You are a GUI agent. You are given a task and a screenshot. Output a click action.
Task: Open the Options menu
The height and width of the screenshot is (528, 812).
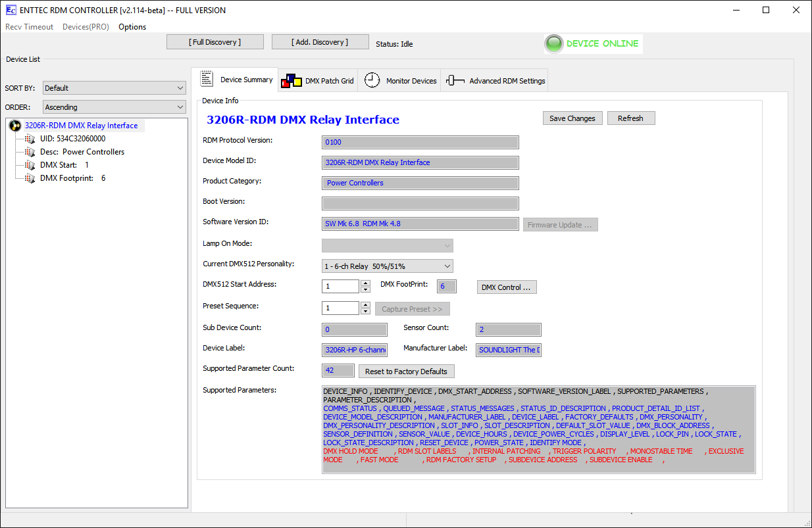pos(132,27)
